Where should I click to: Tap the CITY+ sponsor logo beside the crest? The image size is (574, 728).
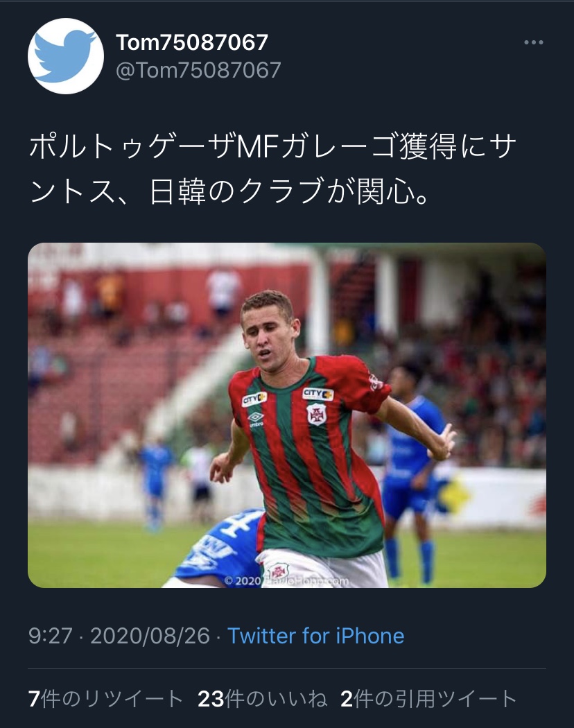(x=318, y=395)
